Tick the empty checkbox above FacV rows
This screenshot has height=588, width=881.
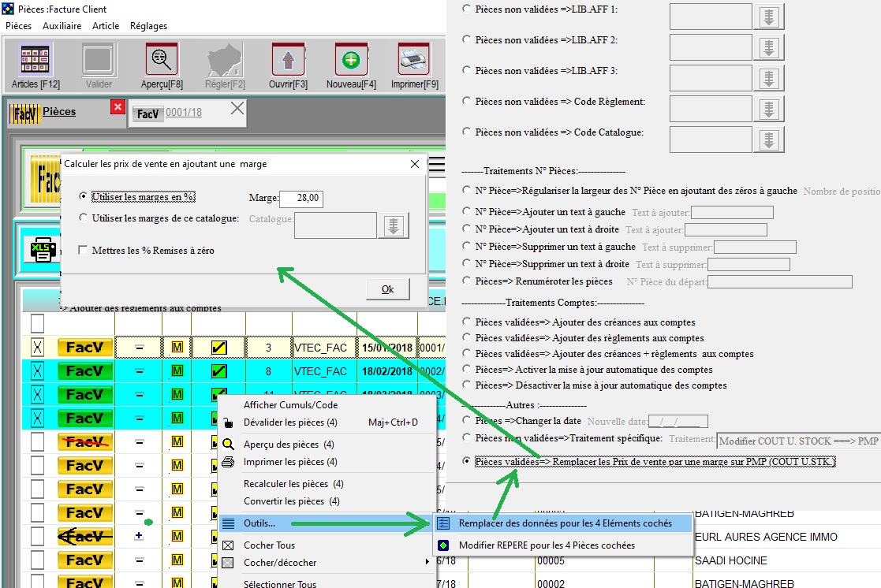coord(37,323)
